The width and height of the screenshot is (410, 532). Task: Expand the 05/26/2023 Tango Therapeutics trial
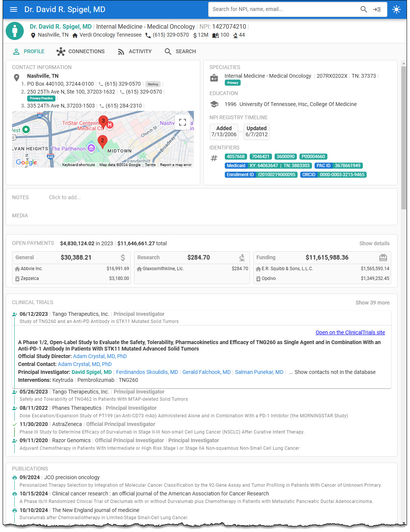[x=202, y=395]
